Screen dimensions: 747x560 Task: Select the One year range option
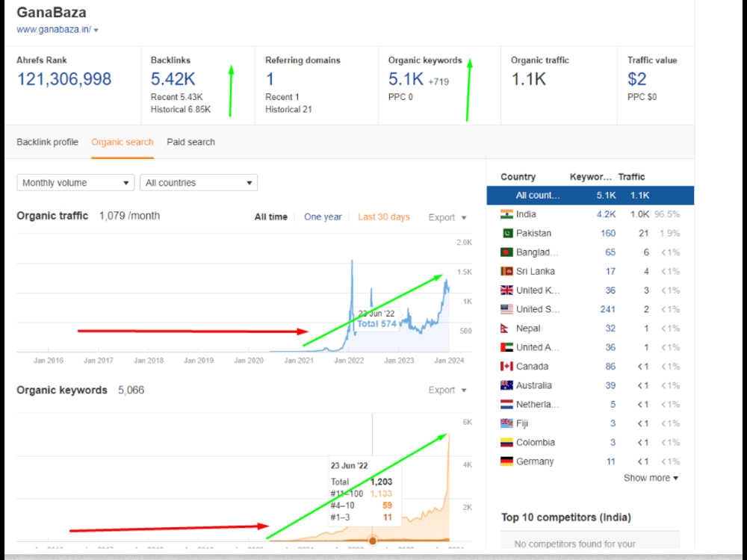click(x=323, y=217)
